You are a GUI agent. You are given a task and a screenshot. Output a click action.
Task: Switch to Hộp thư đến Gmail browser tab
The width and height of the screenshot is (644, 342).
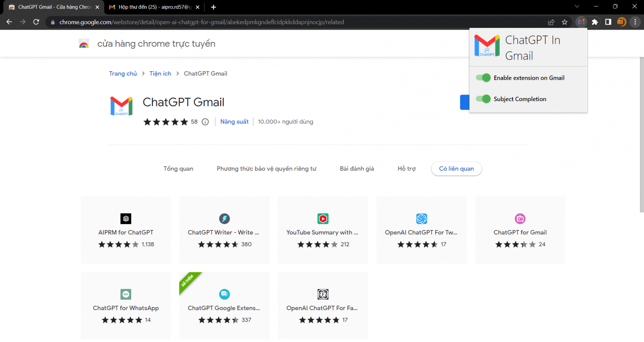coord(155,7)
